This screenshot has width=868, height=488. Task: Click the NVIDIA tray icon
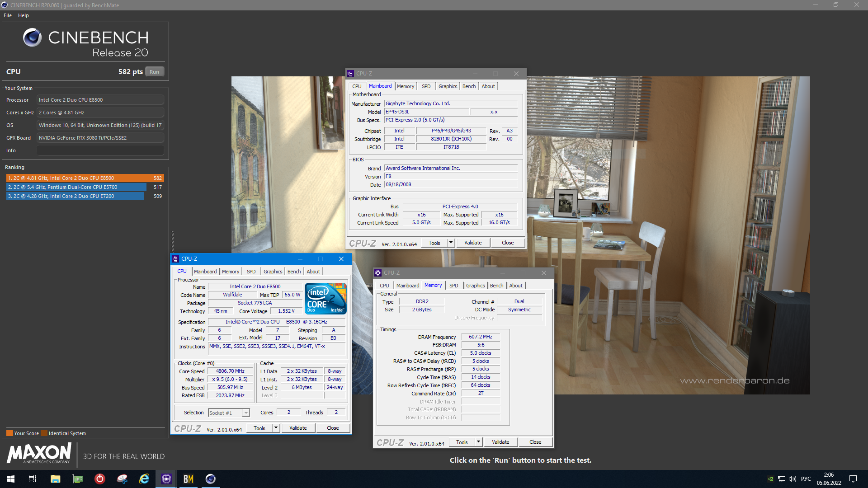(x=770, y=479)
